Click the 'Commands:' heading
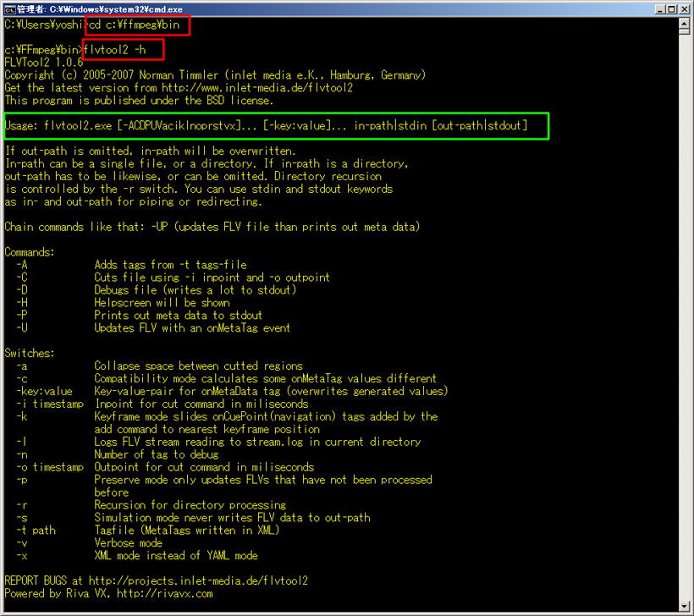This screenshot has width=694, height=616. pyautogui.click(x=30, y=252)
